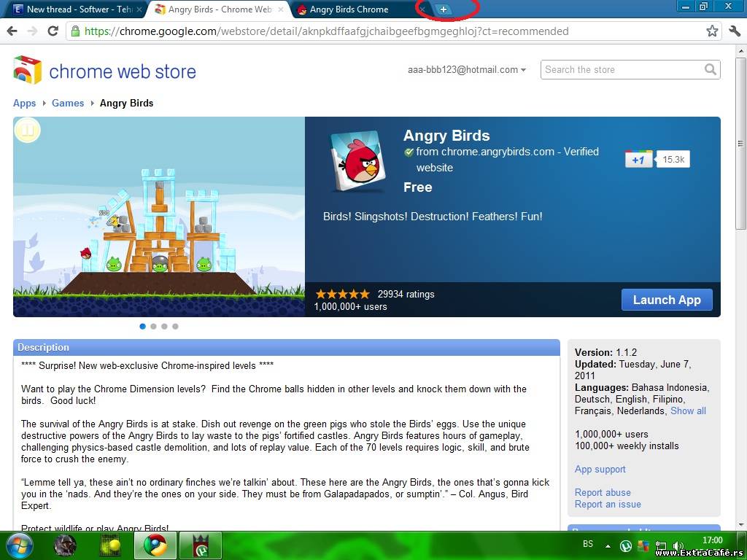This screenshot has height=560, width=747.
Task: Click the Report an issue link
Action: click(x=608, y=505)
